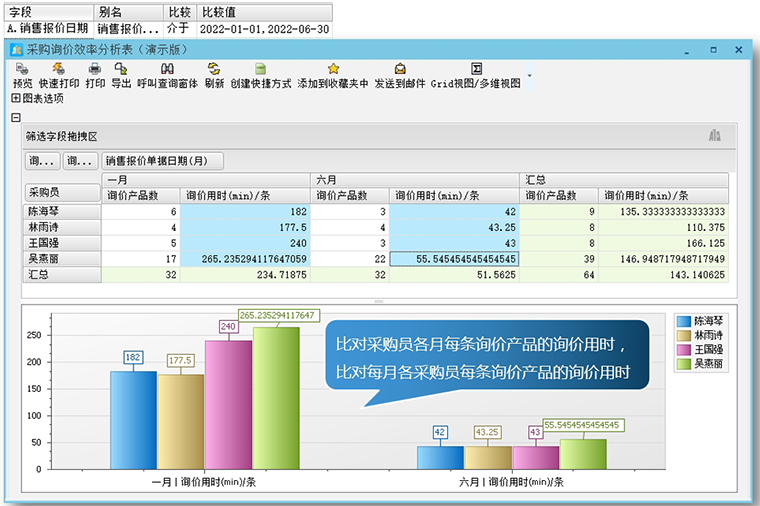760x506 pixels.
Task: Expand the 图表选项 section
Action: 16,98
